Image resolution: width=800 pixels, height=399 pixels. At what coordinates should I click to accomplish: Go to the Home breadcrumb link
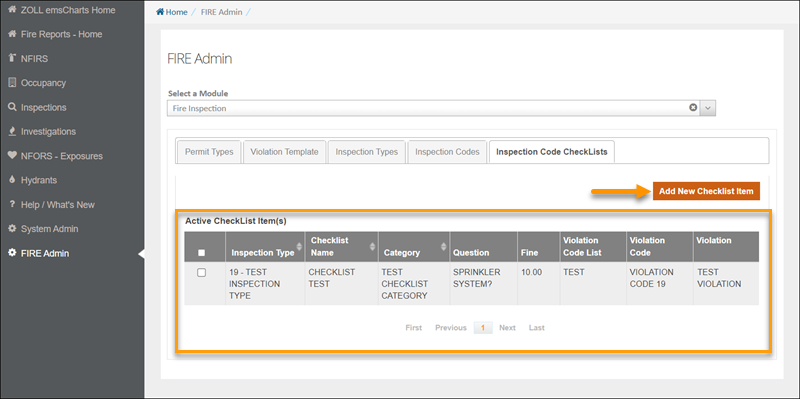[172, 12]
